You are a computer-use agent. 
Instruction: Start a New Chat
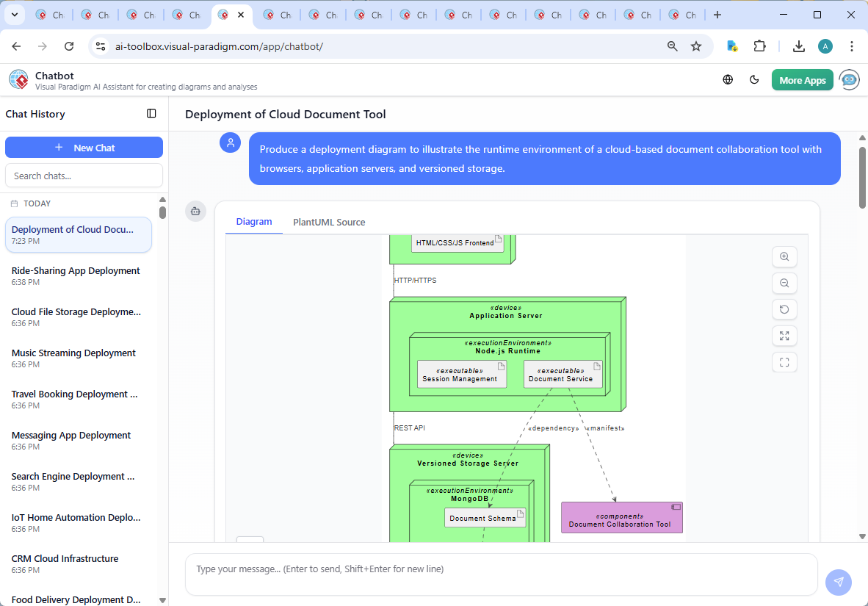point(84,147)
